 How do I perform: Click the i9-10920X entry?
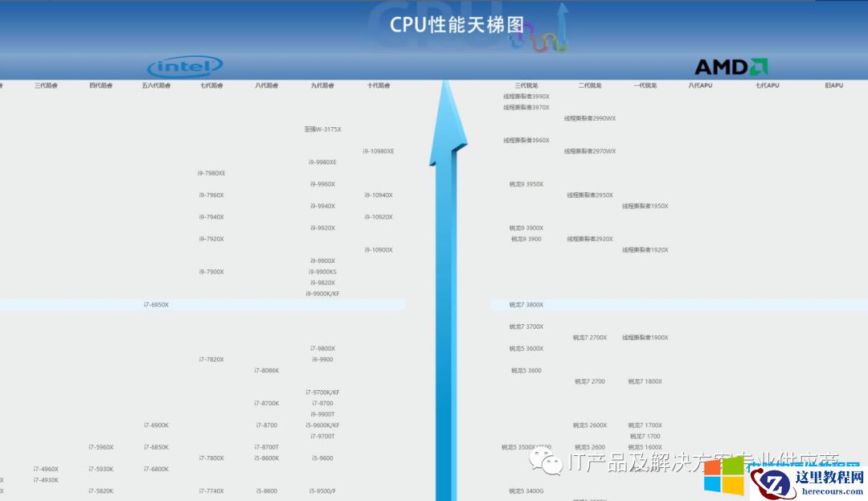379,217
